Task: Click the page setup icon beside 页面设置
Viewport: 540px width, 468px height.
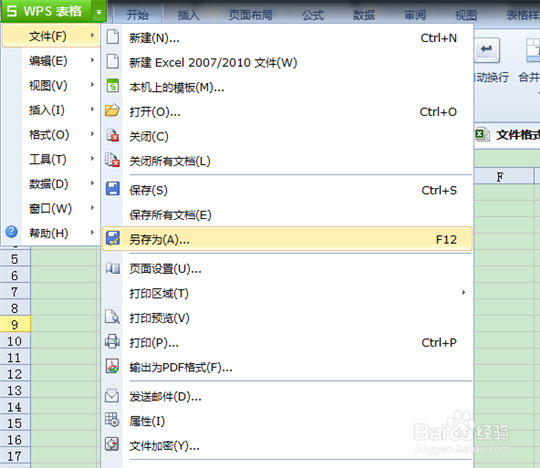Action: point(113,268)
